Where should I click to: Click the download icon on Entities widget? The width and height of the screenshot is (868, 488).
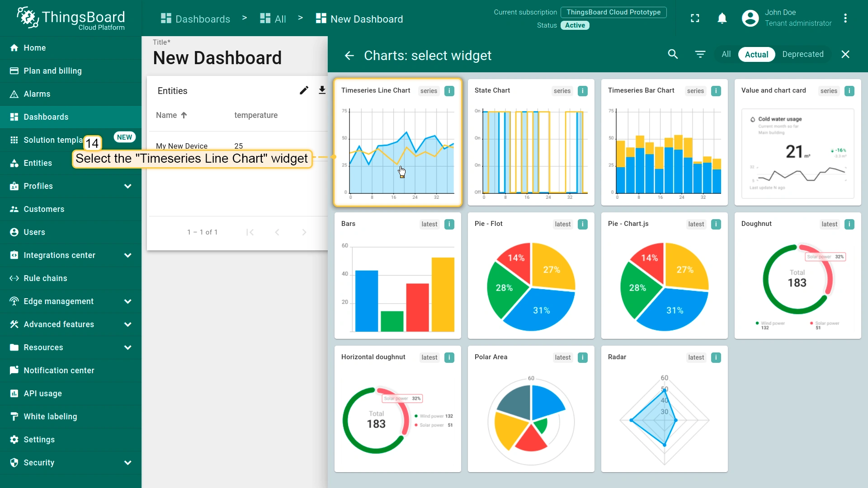(x=322, y=90)
